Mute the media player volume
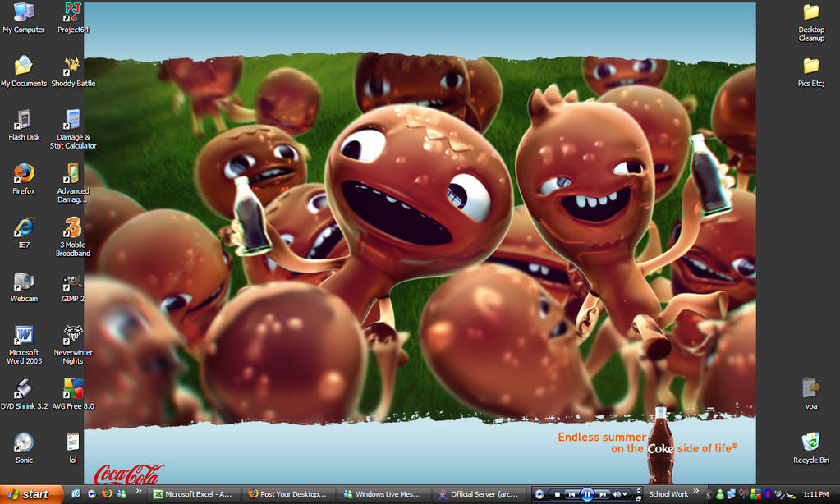The width and height of the screenshot is (840, 504). 617,494
